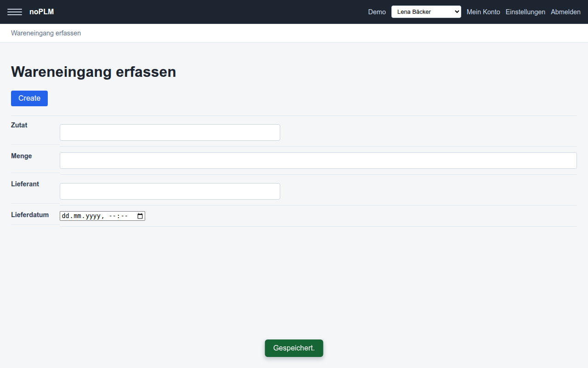The image size is (588, 368).
Task: Click the Wareneingang erfassen breadcrumb
Action: (46, 33)
